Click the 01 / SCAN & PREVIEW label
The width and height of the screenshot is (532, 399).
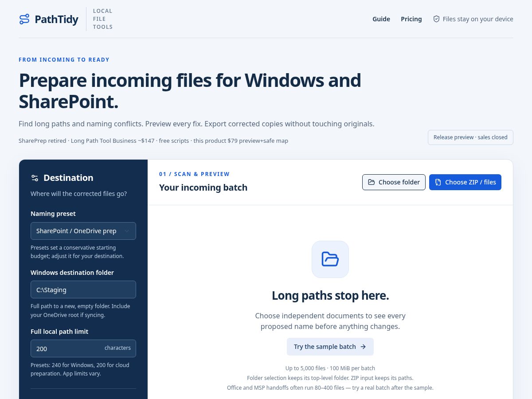coord(195,174)
